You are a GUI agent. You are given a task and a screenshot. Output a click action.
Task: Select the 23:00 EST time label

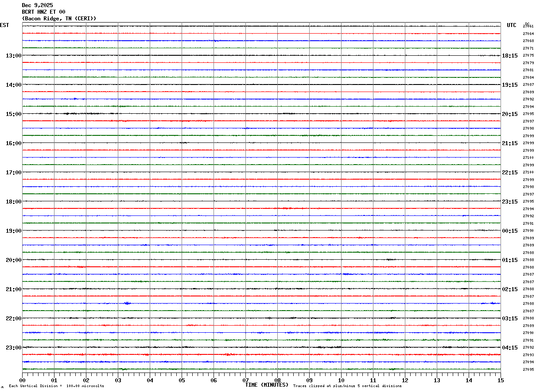[13, 348]
